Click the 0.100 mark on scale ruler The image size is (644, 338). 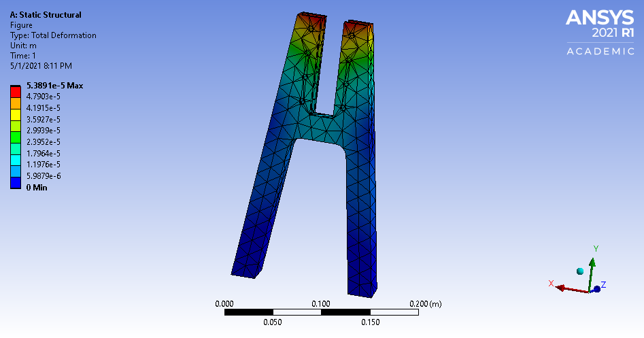point(321,303)
